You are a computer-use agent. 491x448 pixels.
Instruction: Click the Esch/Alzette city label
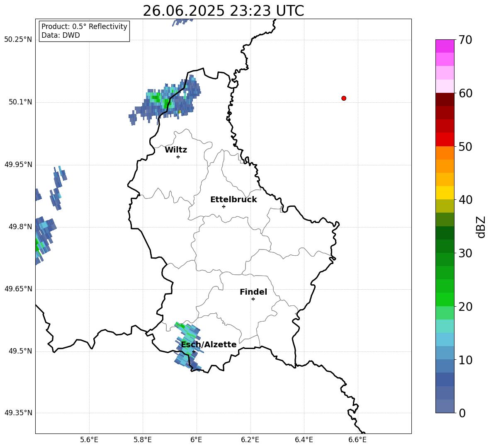click(209, 344)
